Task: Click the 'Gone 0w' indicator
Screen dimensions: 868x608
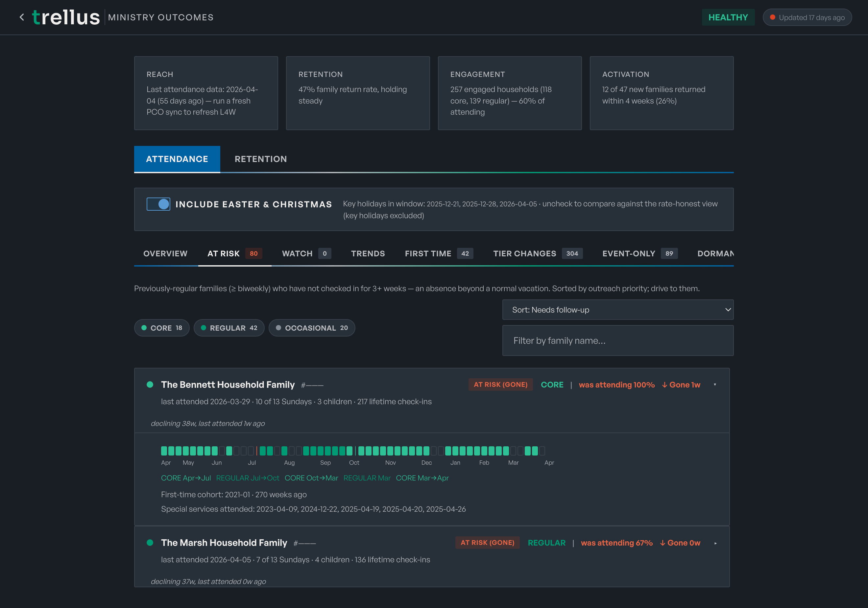Action: [680, 543]
